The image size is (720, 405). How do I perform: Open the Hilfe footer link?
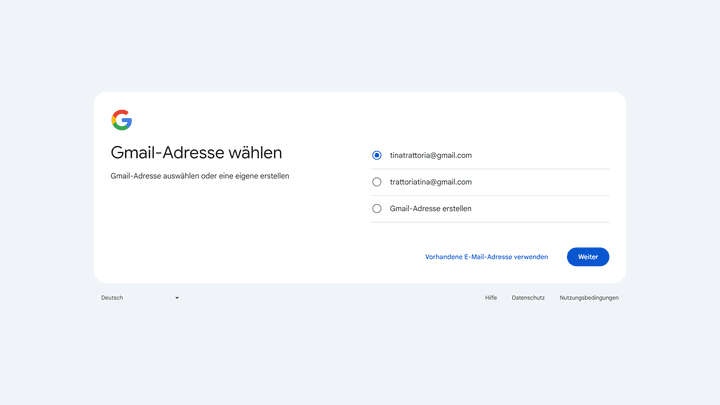pyautogui.click(x=491, y=298)
